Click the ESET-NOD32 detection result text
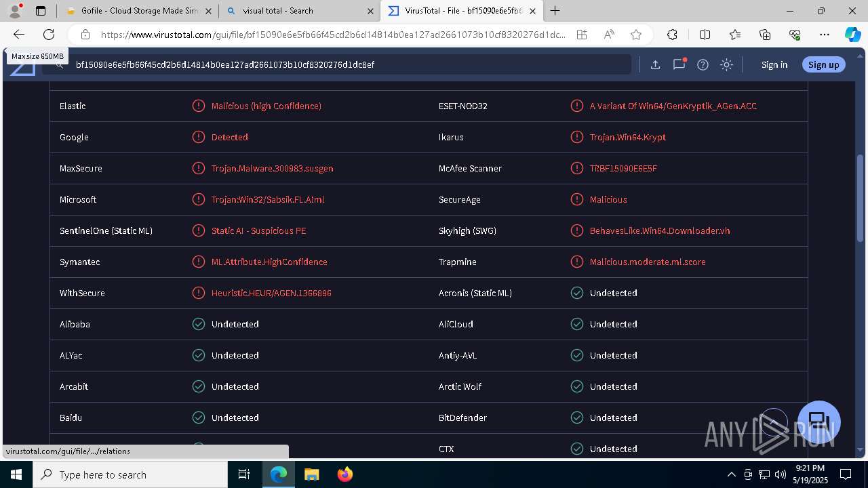 coord(673,106)
